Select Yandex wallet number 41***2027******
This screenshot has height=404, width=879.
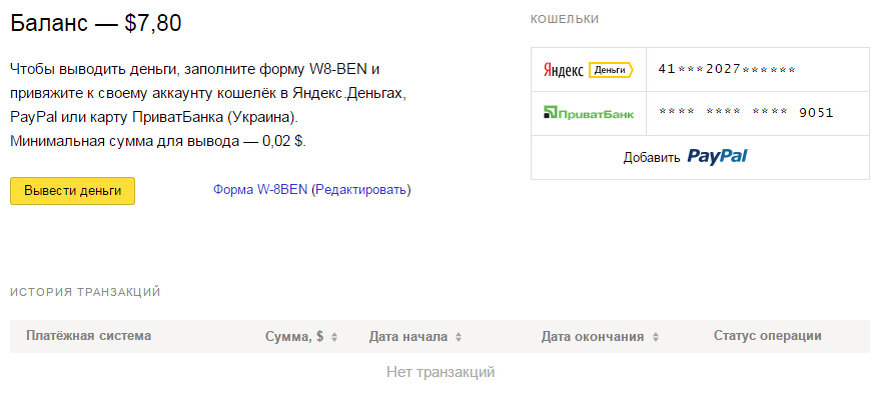[727, 70]
